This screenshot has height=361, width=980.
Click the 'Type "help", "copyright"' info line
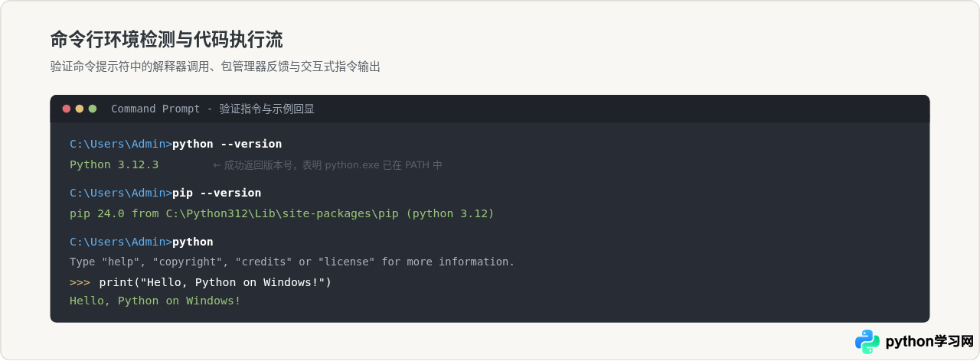pos(292,262)
